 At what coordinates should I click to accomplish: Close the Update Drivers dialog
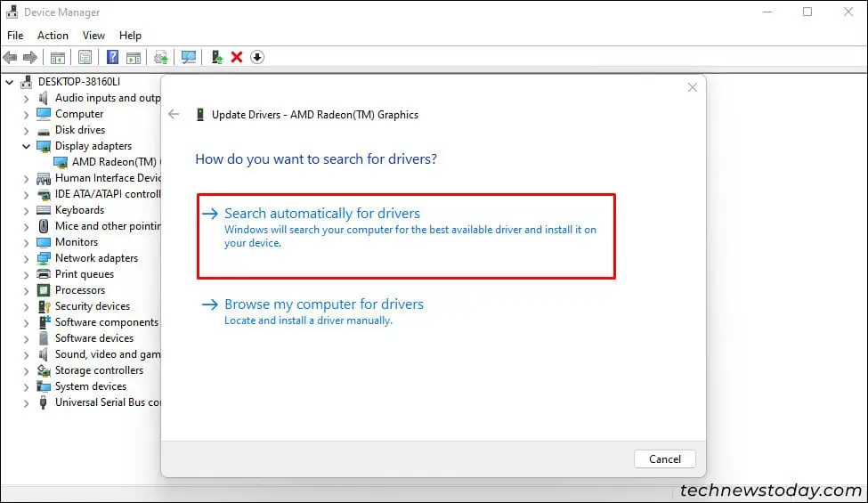(692, 87)
